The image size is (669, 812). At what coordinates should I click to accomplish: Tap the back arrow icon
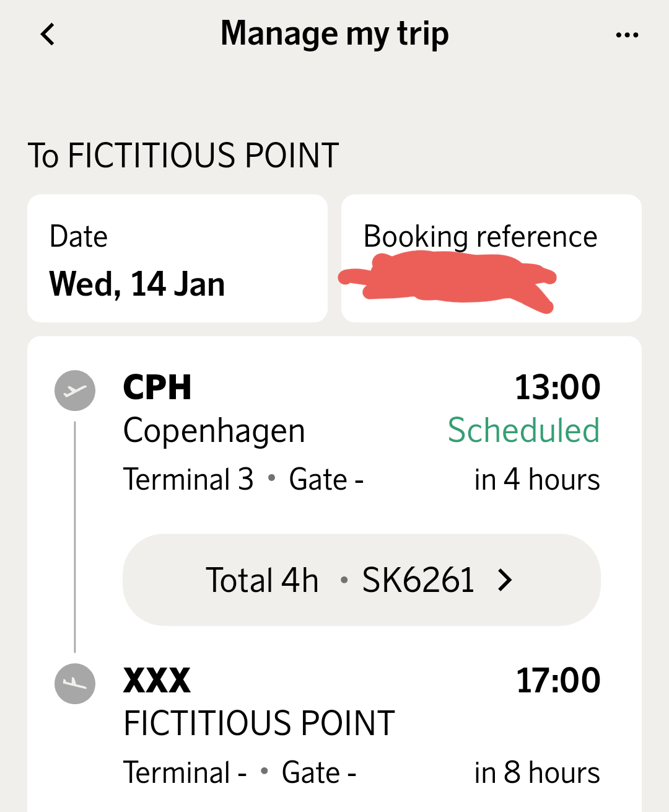pyautogui.click(x=48, y=34)
